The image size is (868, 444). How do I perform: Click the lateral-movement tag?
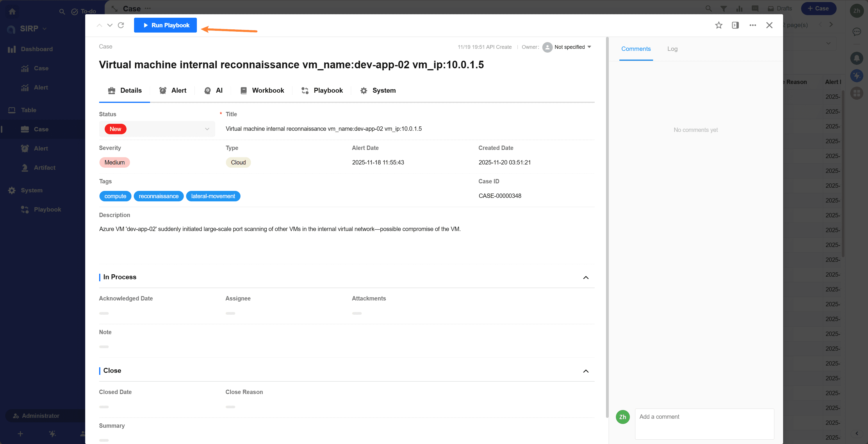(213, 196)
